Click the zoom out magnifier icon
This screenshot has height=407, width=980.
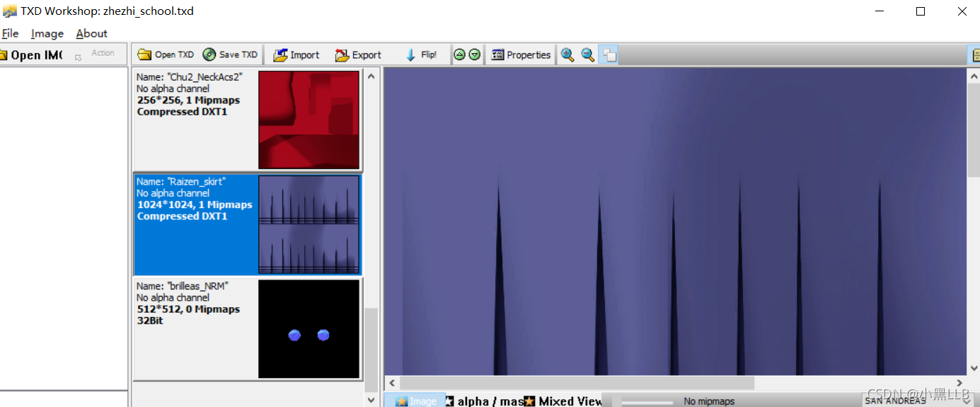587,55
